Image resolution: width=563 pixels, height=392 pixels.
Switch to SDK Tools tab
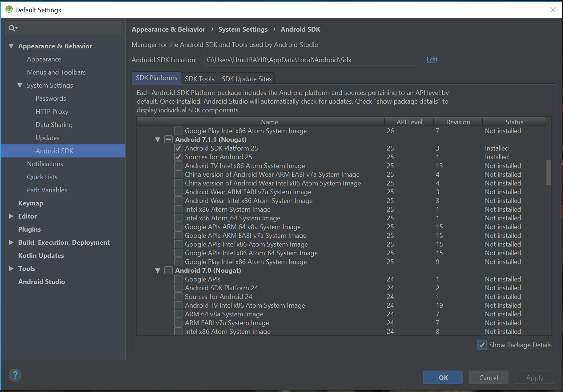tap(200, 79)
